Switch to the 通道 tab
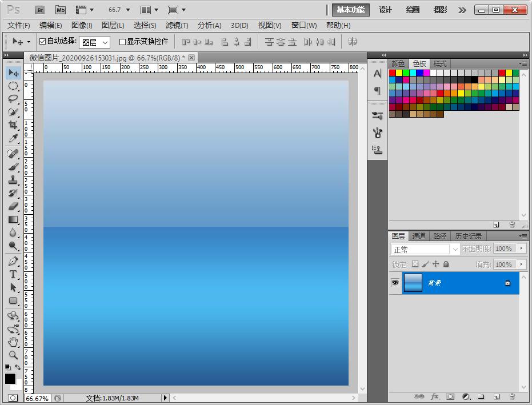Viewport: 532px width, 405px height. pos(419,236)
